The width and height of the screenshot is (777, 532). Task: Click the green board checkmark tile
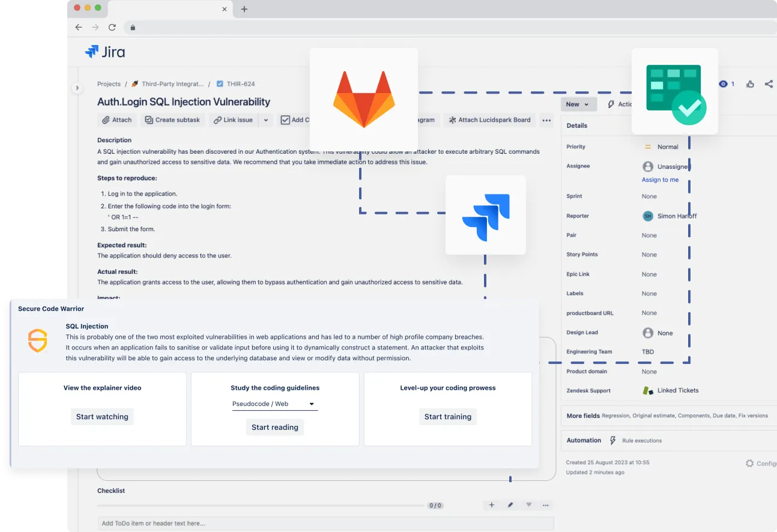675,91
